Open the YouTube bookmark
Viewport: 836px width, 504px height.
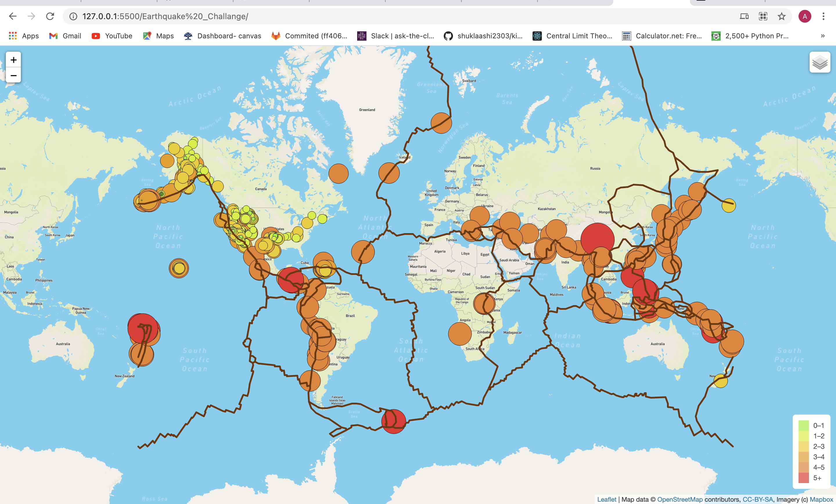pos(112,36)
